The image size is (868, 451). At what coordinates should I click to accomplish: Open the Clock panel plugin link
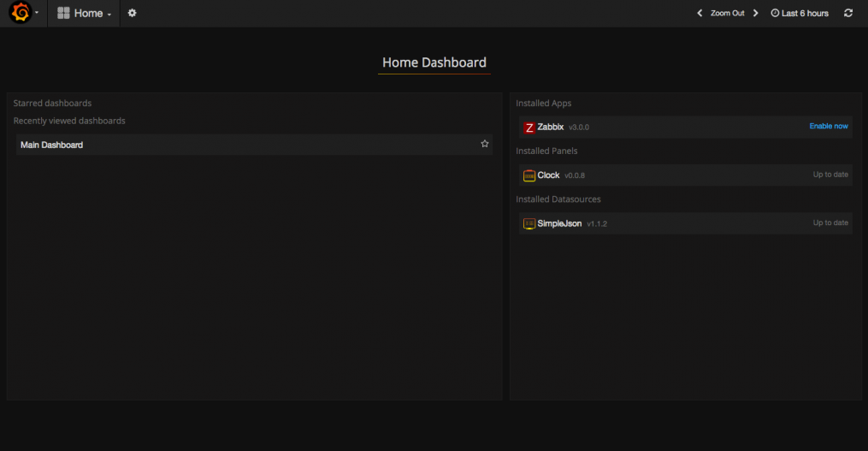pyautogui.click(x=548, y=175)
